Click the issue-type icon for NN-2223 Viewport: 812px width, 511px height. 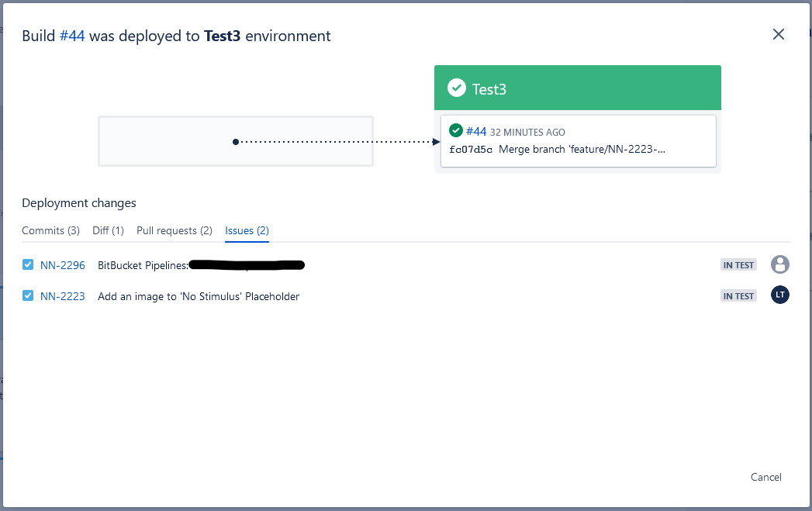[28, 295]
